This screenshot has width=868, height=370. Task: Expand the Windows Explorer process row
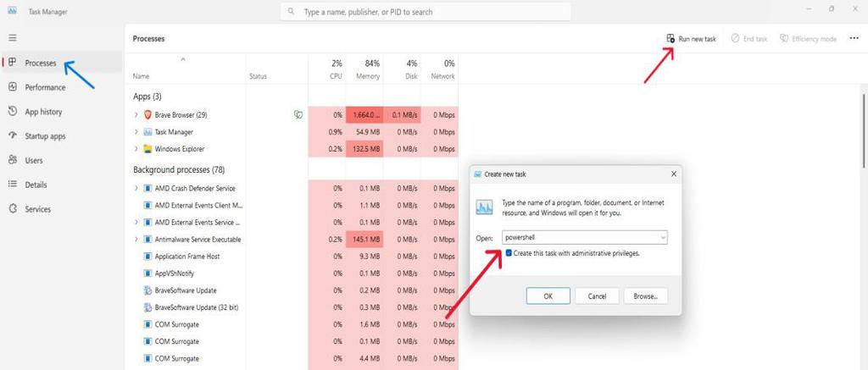(x=136, y=149)
